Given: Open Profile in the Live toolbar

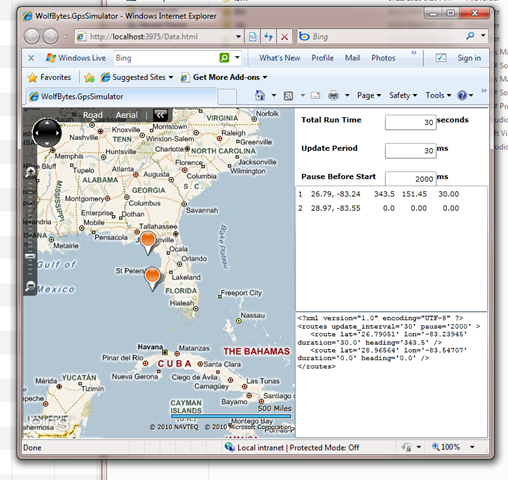Looking at the screenshot, I should point(322,58).
